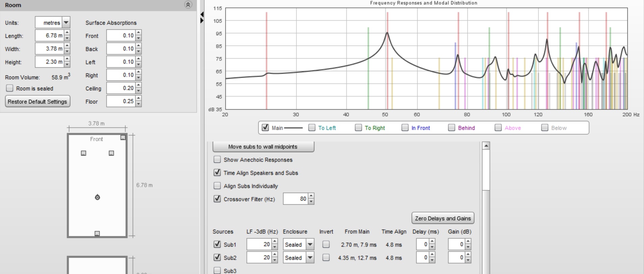Image resolution: width=644 pixels, height=274 pixels.
Task: Toggle Crossover Filter checkbox
Action: coord(217,199)
